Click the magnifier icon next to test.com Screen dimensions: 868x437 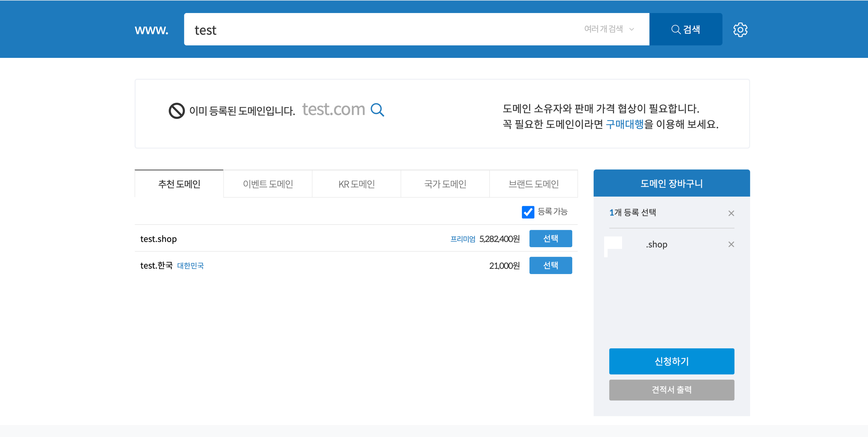(x=377, y=110)
